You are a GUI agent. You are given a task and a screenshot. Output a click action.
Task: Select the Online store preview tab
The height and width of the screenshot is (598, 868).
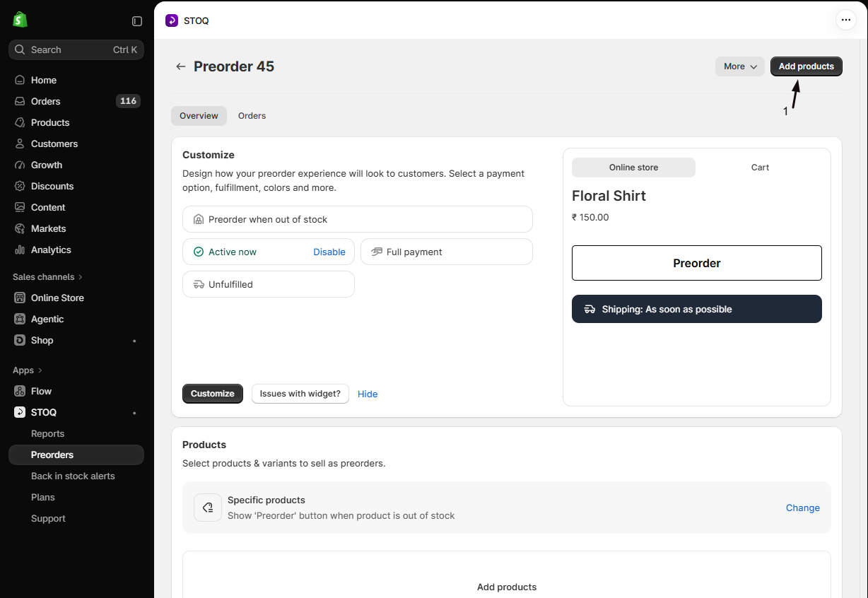point(633,168)
